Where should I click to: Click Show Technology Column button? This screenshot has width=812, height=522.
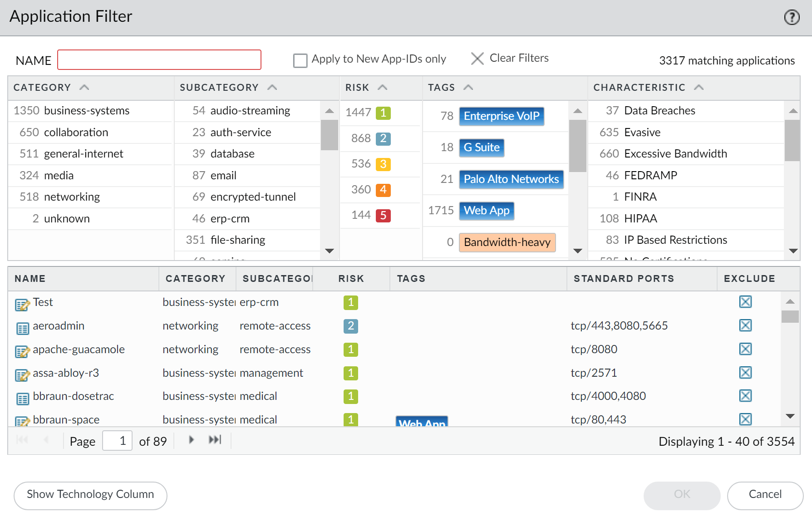[x=90, y=495]
